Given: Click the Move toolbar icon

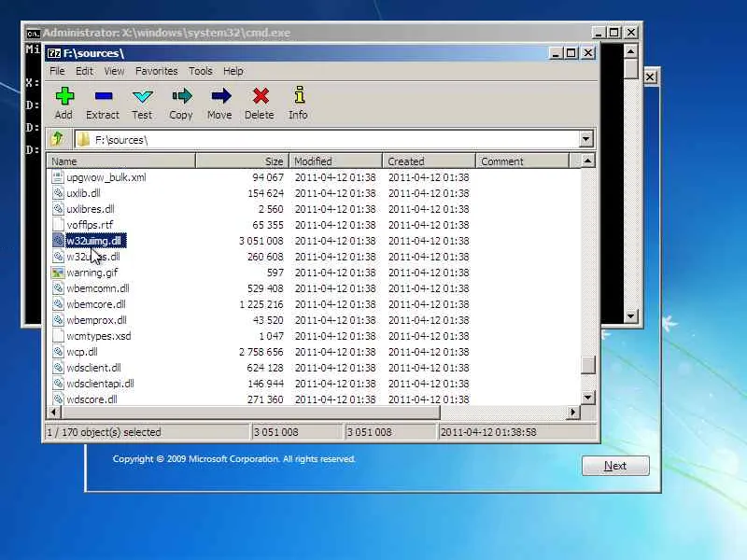Looking at the screenshot, I should pos(220,97).
